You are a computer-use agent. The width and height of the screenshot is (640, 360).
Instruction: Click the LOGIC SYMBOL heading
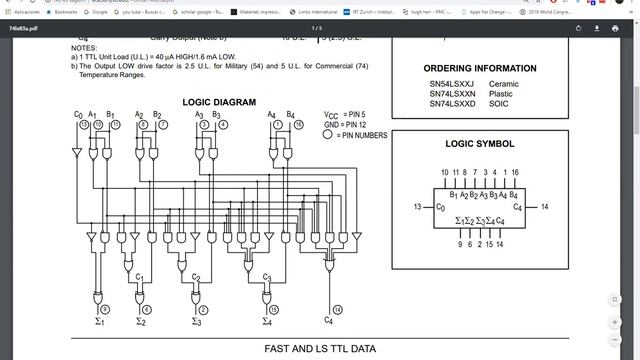pyautogui.click(x=480, y=144)
